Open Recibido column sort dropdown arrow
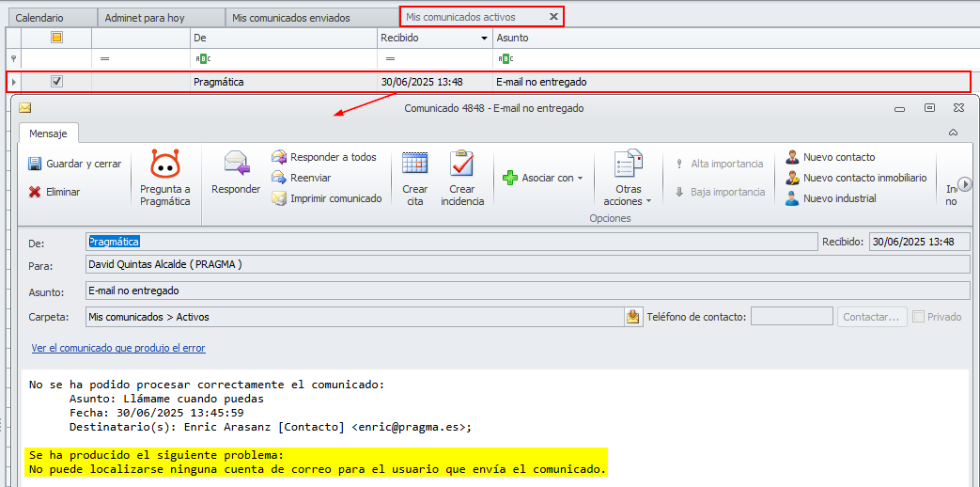 484,39
